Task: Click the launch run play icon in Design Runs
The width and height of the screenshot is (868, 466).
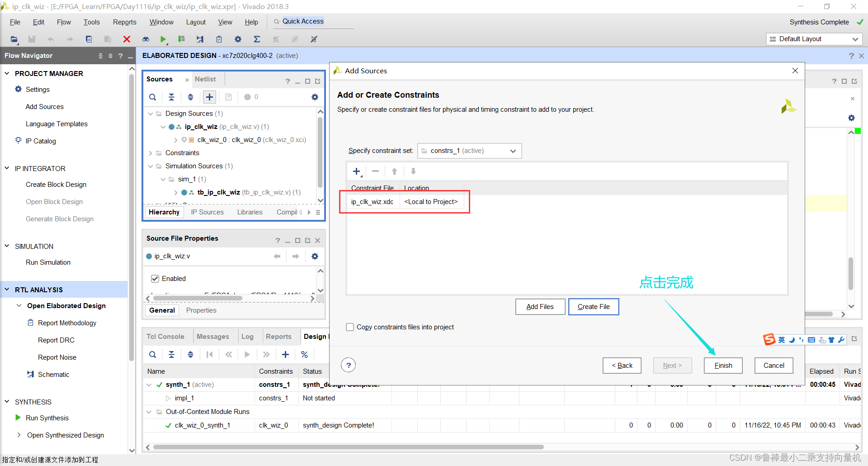Action: (247, 355)
